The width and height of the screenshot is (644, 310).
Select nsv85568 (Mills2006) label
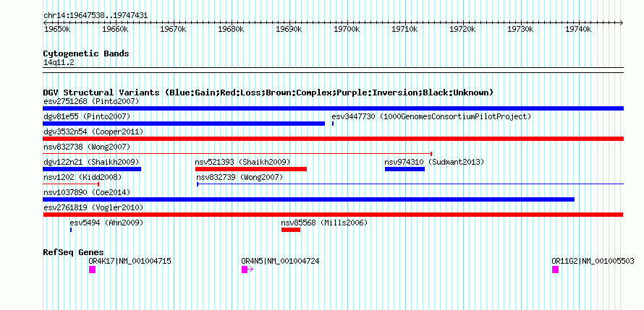point(324,223)
